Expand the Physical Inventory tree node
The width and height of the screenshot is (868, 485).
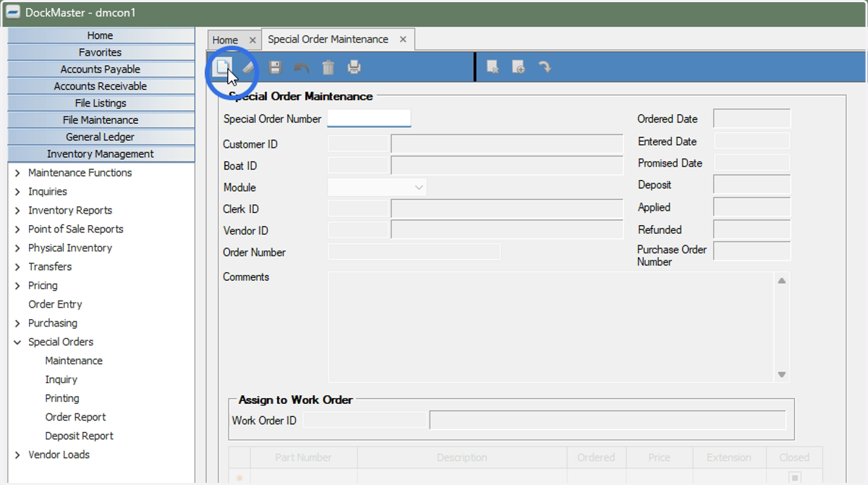17,248
